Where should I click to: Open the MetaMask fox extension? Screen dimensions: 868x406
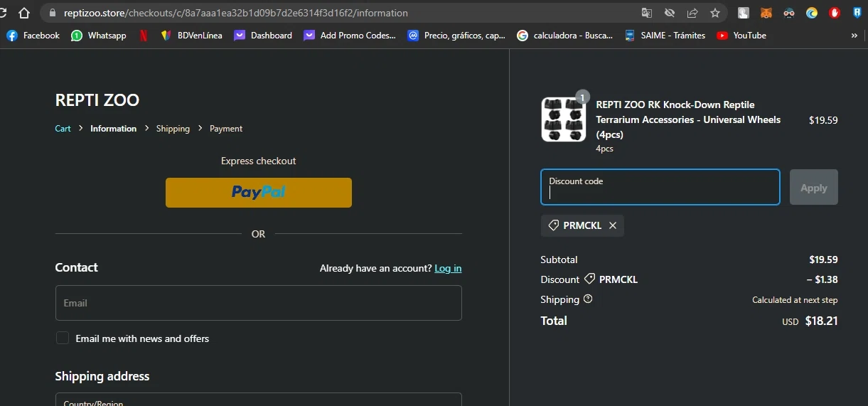(x=766, y=13)
